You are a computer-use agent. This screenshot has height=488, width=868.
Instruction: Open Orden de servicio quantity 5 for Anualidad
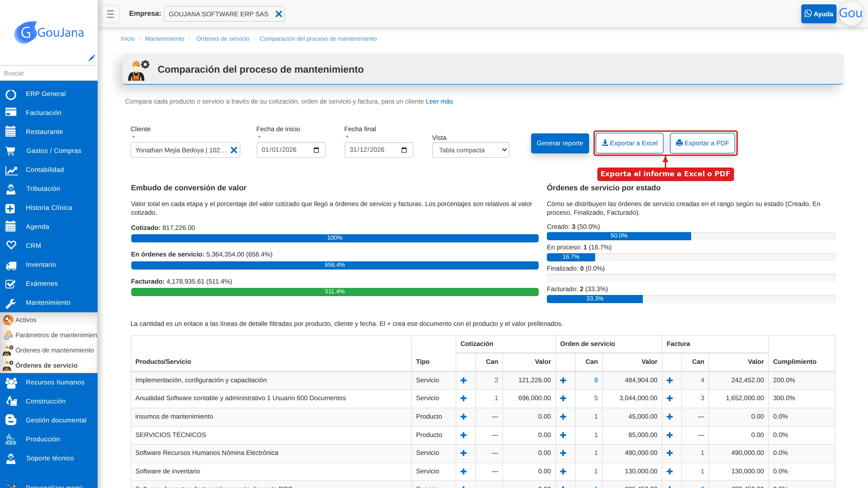[596, 398]
